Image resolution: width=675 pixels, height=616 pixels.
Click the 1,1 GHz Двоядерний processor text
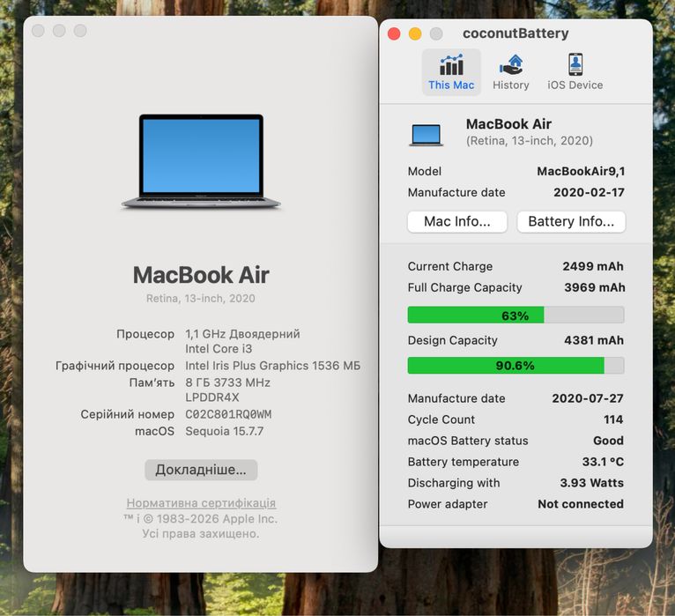tap(242, 334)
